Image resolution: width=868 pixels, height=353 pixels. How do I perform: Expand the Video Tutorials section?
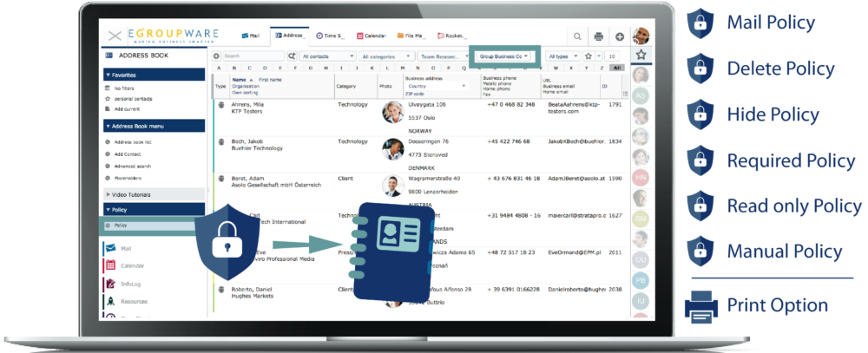(130, 193)
